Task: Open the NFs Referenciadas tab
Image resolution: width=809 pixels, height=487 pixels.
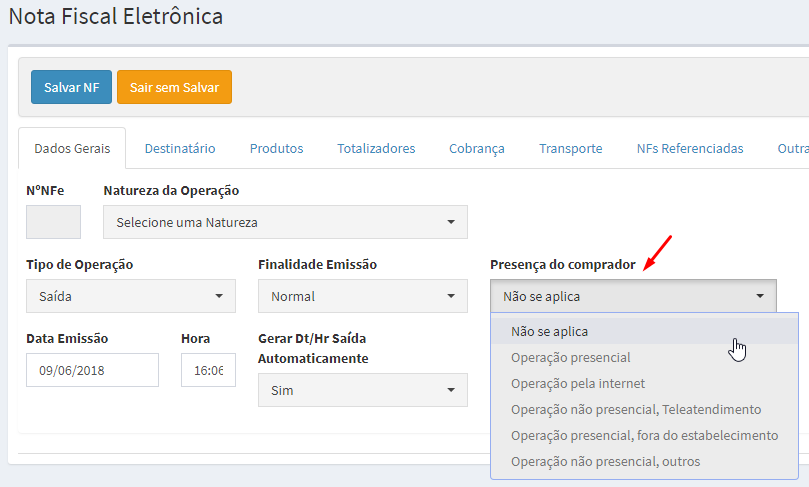Action: click(x=690, y=149)
